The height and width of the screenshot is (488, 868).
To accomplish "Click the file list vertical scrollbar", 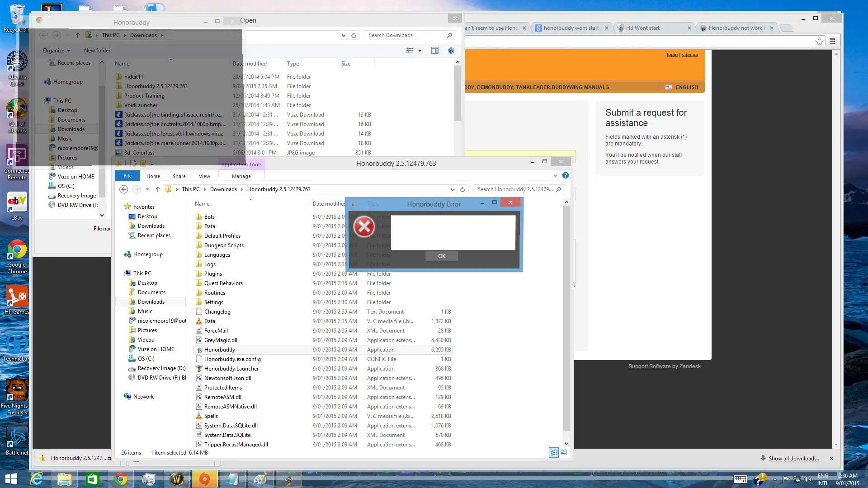I will click(566, 316).
